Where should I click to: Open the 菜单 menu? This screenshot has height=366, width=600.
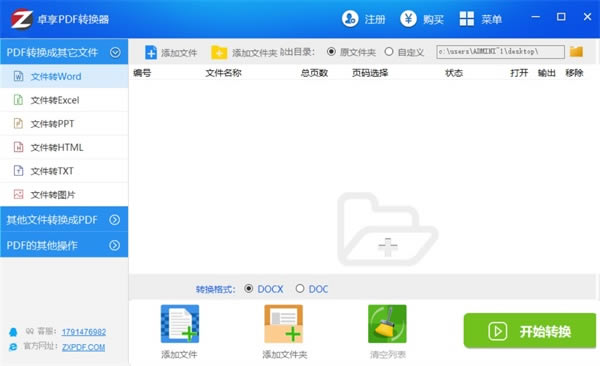[492, 19]
